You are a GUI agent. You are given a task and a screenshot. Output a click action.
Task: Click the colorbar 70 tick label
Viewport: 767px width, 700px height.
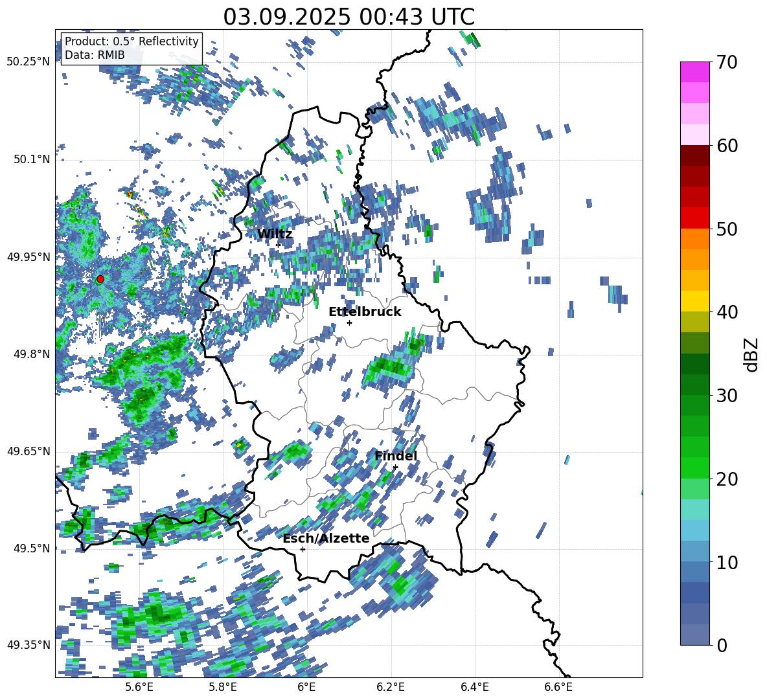coord(727,62)
